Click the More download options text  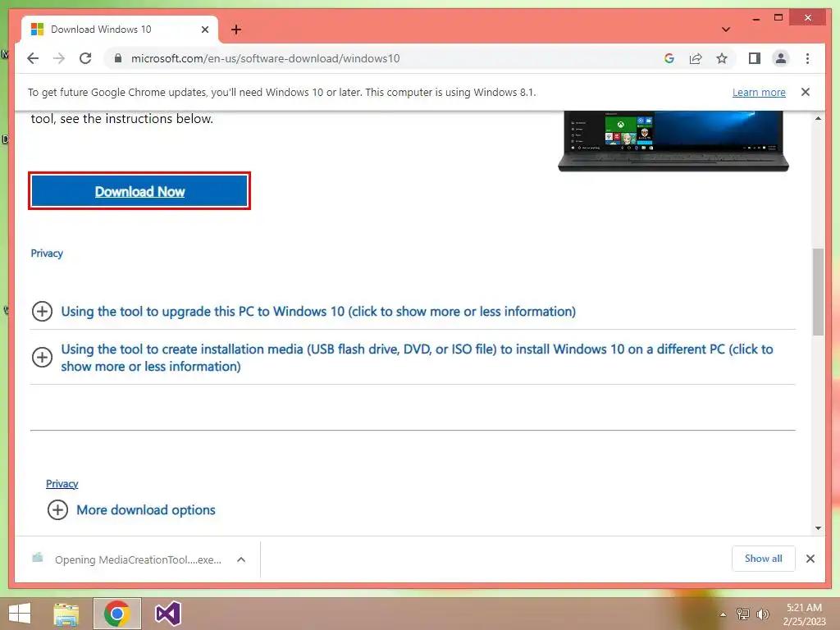coord(146,510)
